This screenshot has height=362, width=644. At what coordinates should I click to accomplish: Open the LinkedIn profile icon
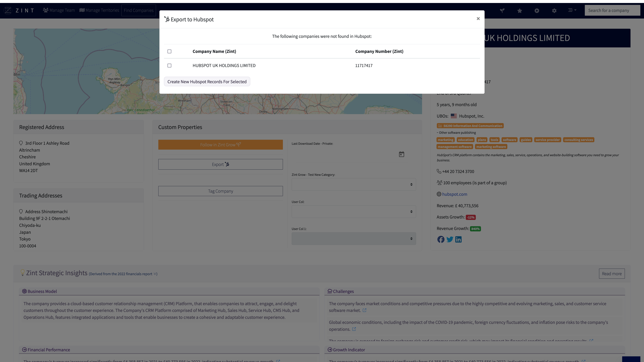(458, 239)
